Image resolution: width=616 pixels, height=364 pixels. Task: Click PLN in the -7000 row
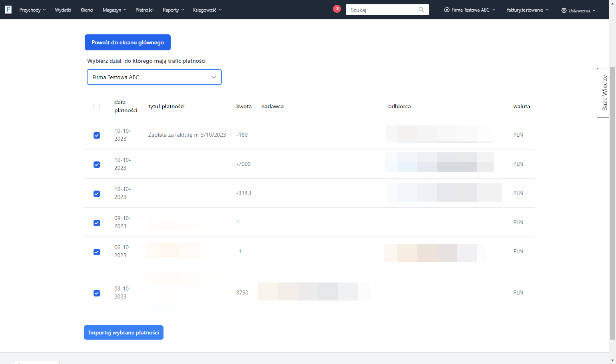(518, 164)
